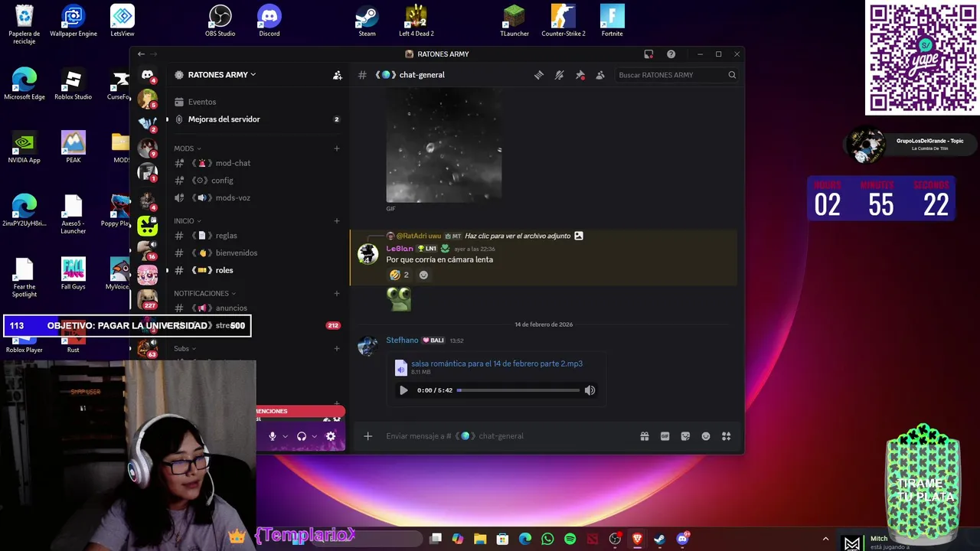980x551 pixels.
Task: Open Brave browser in the taskbar
Action: click(637, 540)
